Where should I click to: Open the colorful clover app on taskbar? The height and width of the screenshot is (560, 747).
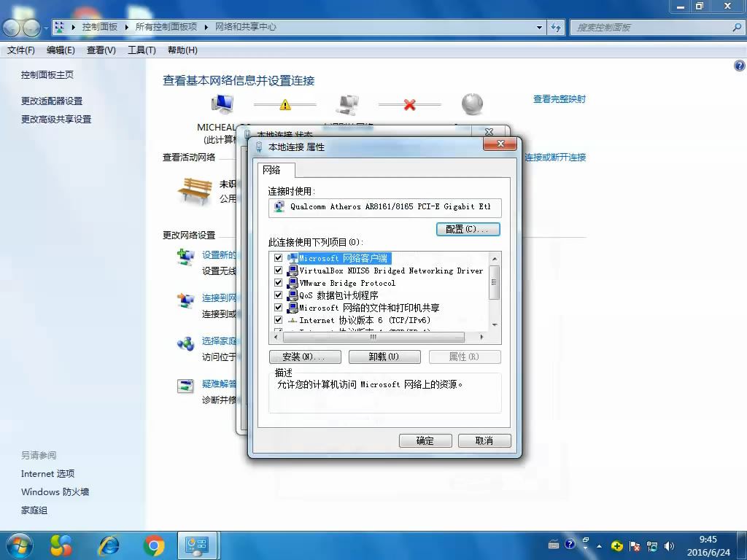tap(61, 545)
